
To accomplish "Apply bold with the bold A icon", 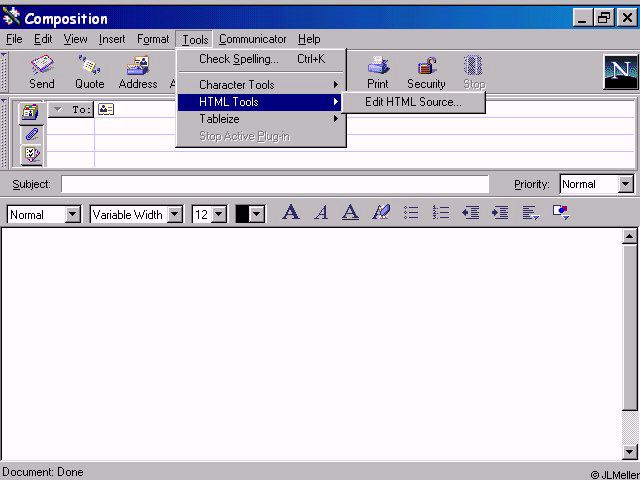I will click(x=291, y=213).
